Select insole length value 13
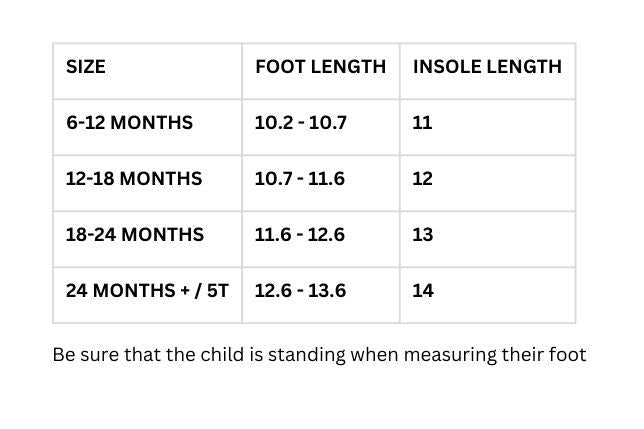644x429 pixels. [422, 236]
